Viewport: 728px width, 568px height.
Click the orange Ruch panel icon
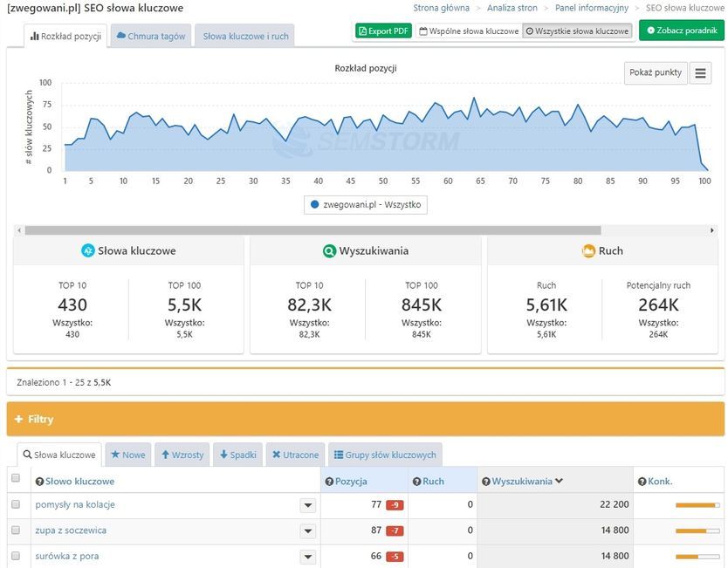588,251
